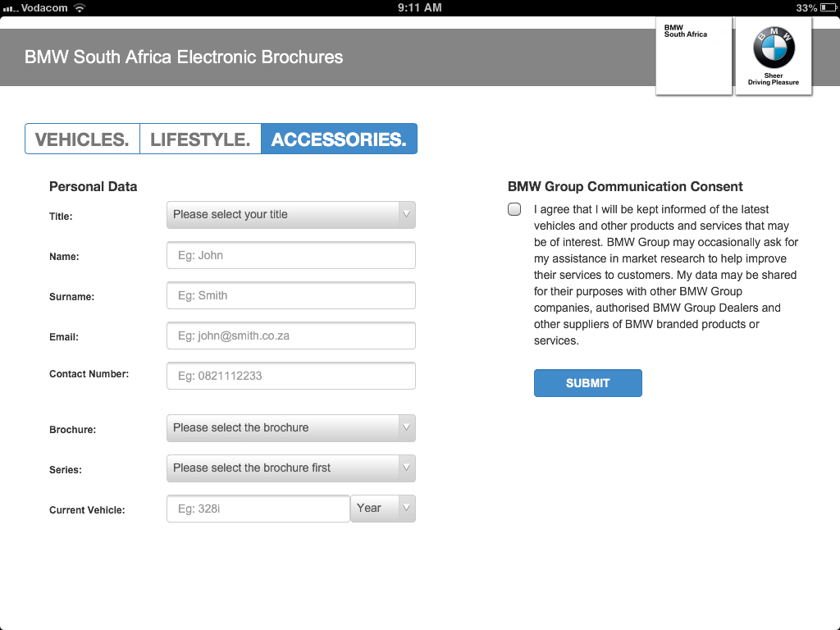Viewport: 840px width, 630px height.
Task: Click the Contact Number field
Action: 290,376
